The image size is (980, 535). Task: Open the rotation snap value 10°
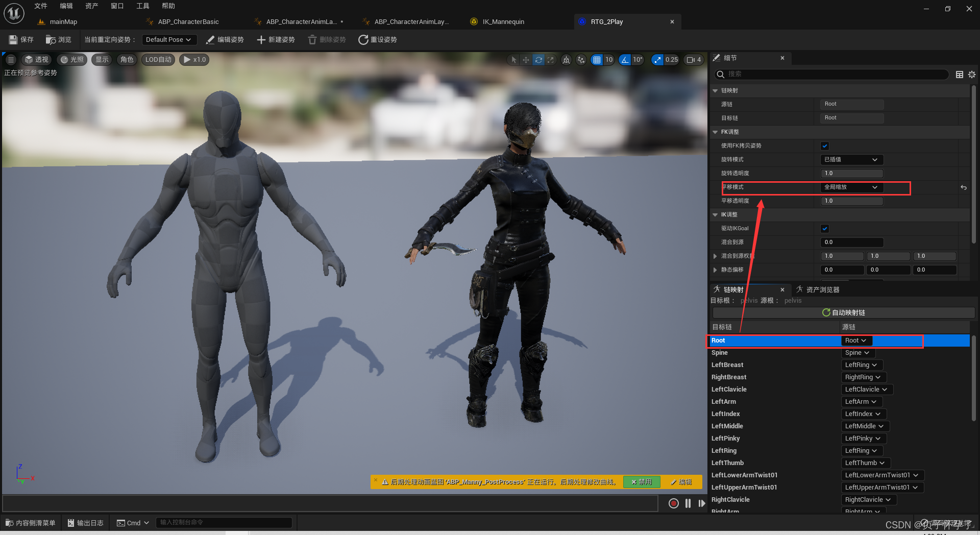[638, 60]
